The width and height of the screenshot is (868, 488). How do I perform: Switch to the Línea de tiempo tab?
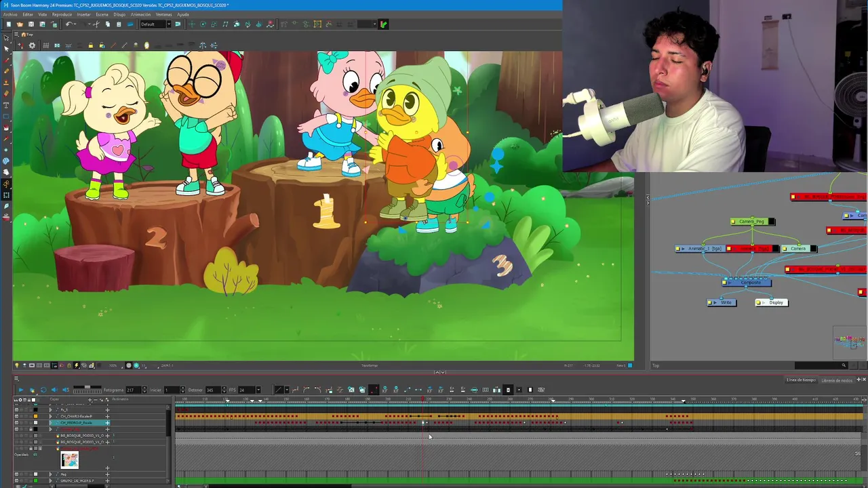point(801,380)
